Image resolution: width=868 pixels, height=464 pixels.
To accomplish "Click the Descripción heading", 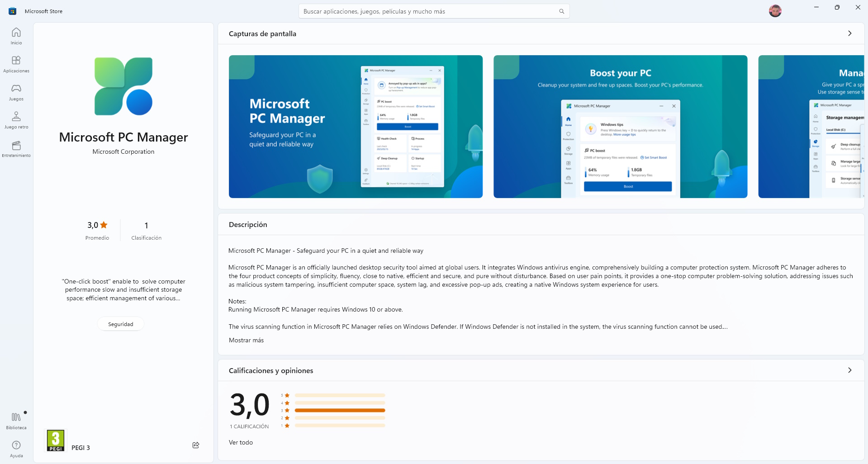I will tap(248, 224).
